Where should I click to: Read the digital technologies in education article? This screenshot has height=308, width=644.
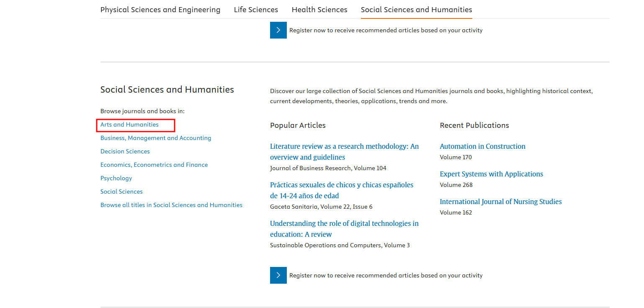click(x=344, y=229)
